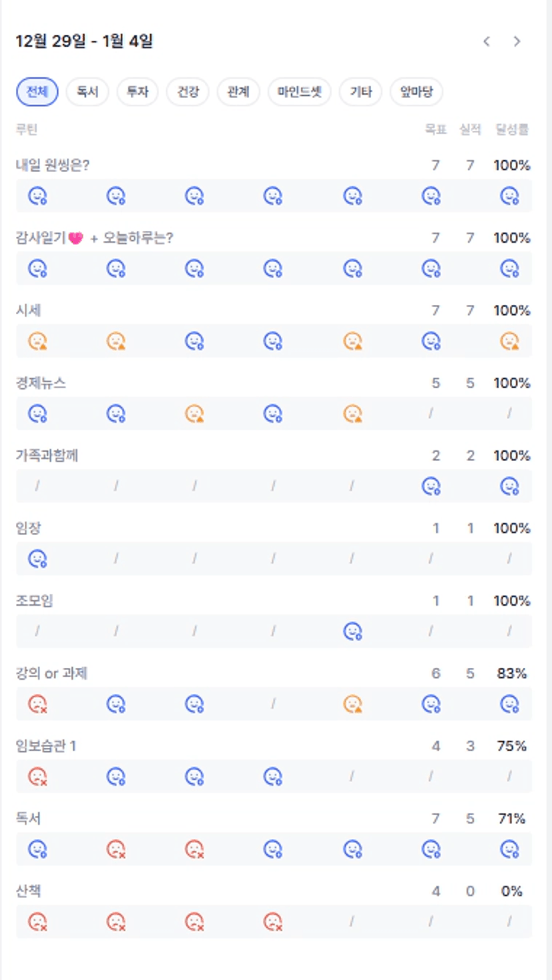Click the blue smiley in the 조모임 row
The width and height of the screenshot is (552, 980).
[x=352, y=631]
